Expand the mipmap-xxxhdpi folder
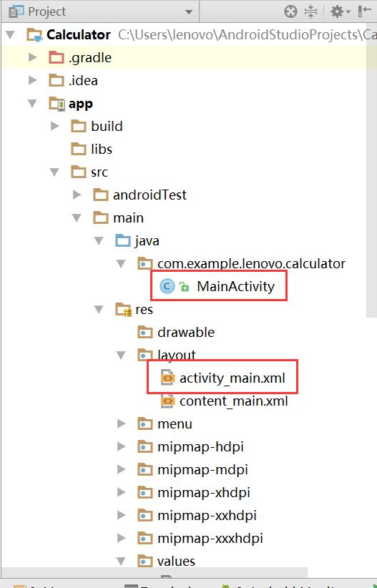Image resolution: width=377 pixels, height=588 pixels. 121,538
